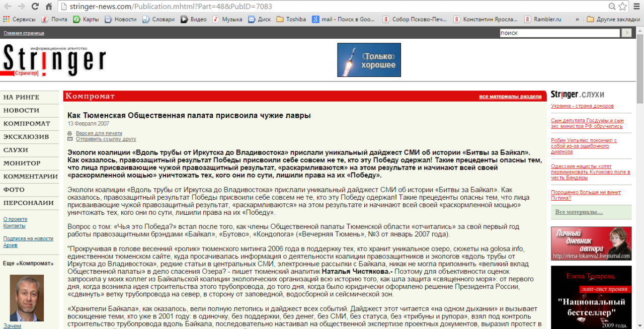Open the Словари bookmark
644x329 pixels.
tap(158, 19)
